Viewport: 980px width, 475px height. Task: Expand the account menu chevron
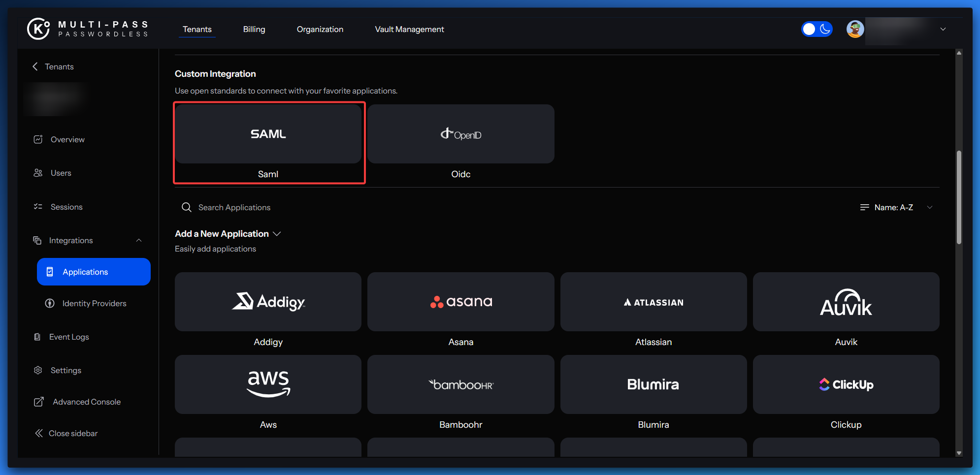point(943,29)
